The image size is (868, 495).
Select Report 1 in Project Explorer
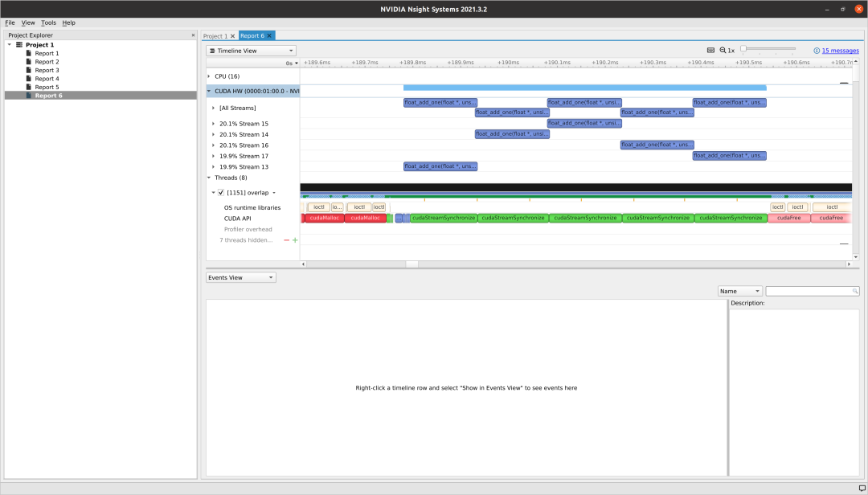coord(47,54)
